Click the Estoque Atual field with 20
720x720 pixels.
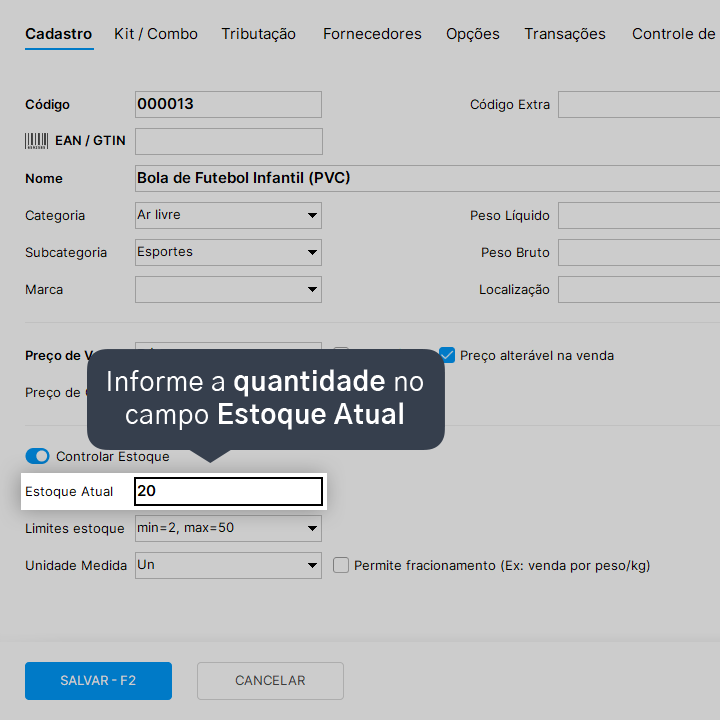[228, 491]
